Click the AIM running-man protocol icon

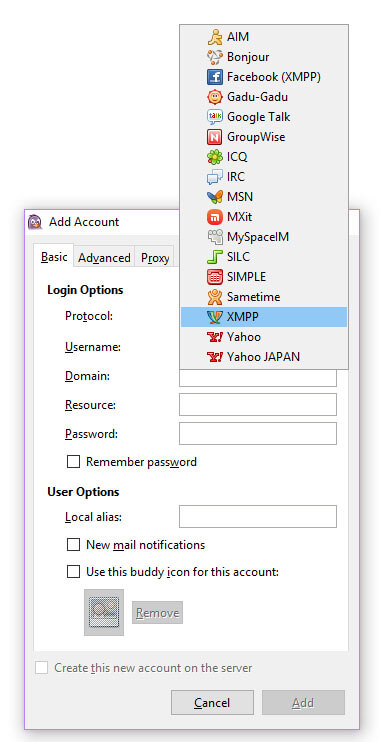(x=214, y=37)
